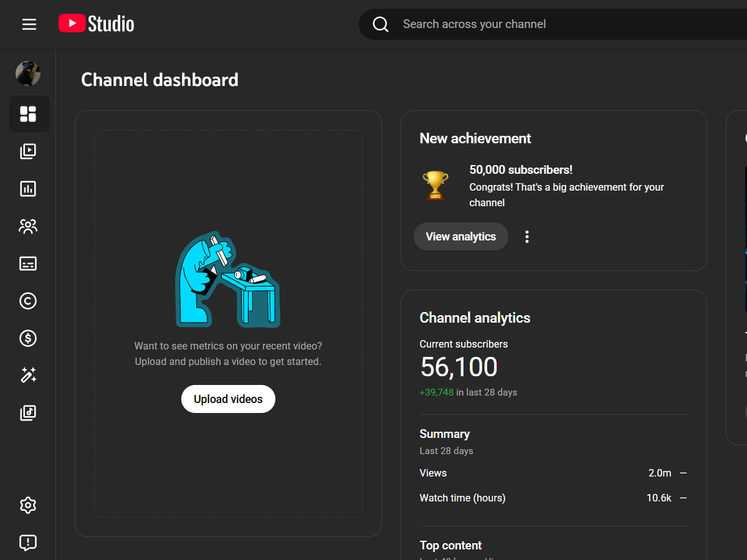Open the Copyright sidebar icon

[28, 301]
